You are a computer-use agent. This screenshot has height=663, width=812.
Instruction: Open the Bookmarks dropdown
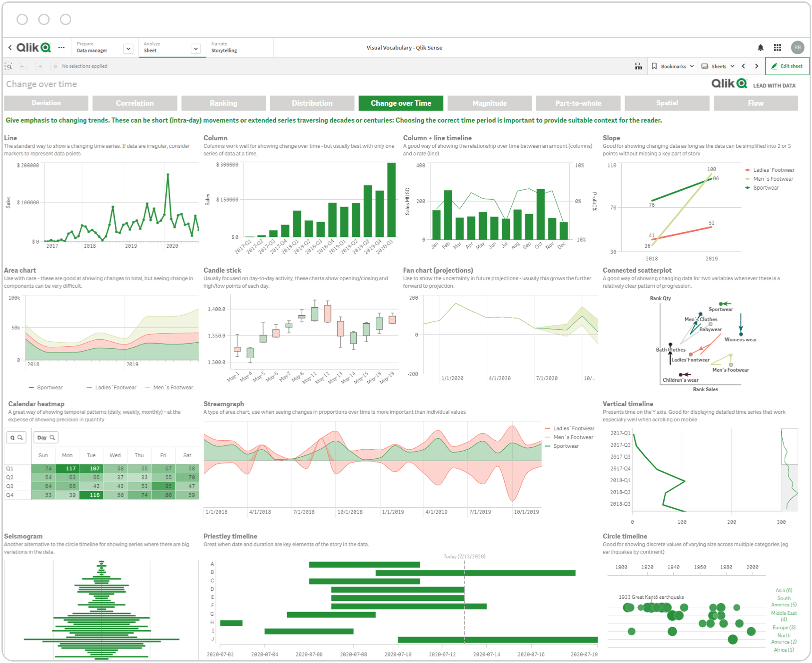(x=673, y=66)
